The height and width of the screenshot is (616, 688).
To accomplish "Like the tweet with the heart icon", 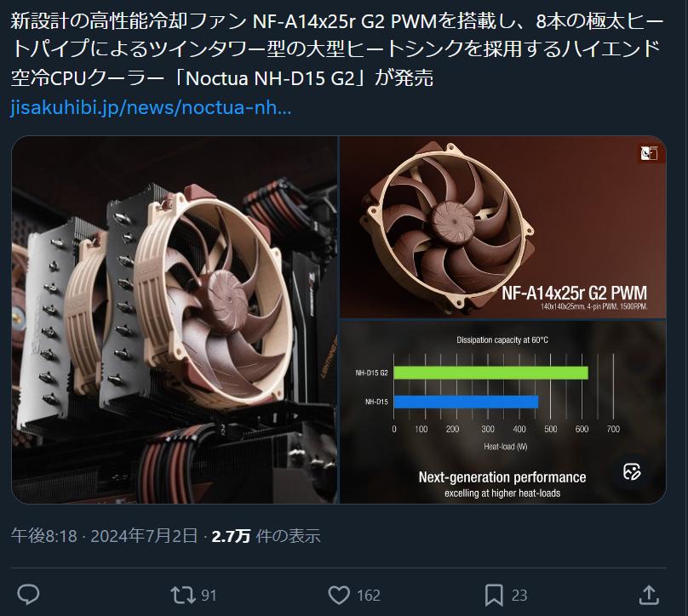I will click(339, 595).
